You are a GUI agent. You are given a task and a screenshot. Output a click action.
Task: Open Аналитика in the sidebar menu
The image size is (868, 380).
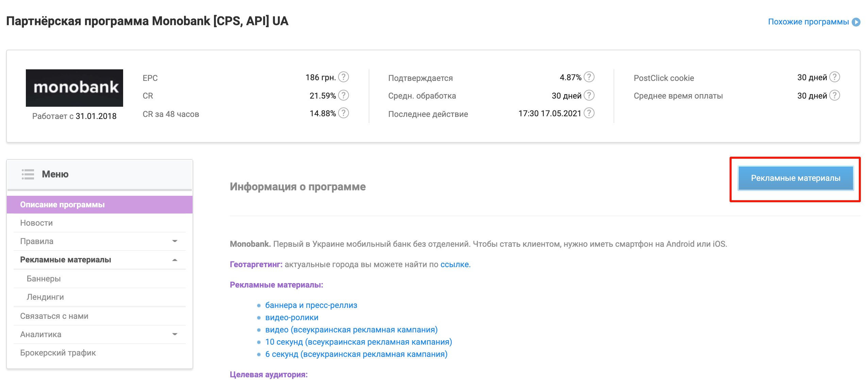click(100, 334)
